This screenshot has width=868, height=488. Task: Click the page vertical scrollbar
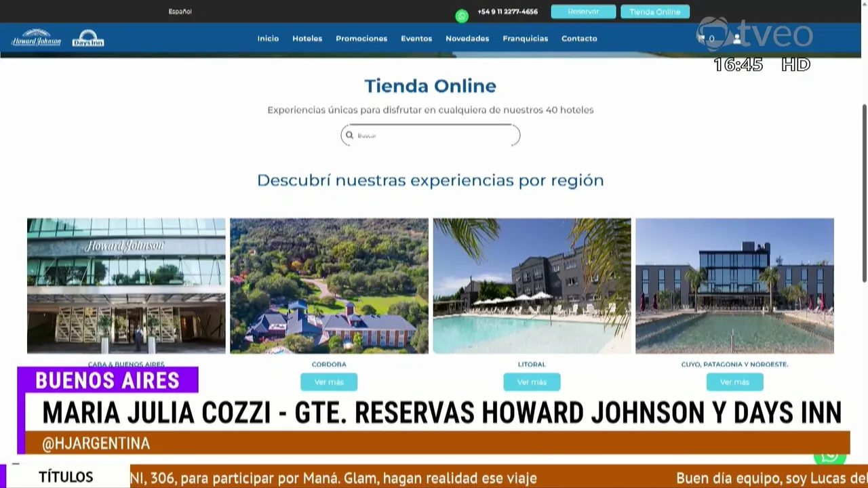[x=864, y=193]
